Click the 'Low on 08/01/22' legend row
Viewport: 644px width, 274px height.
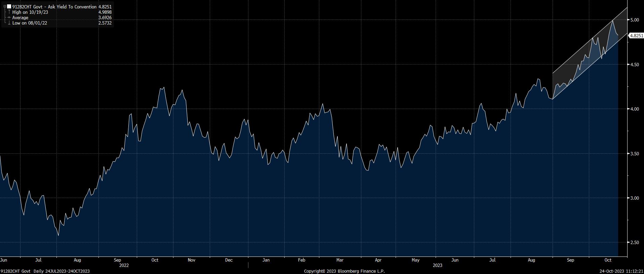coord(30,23)
